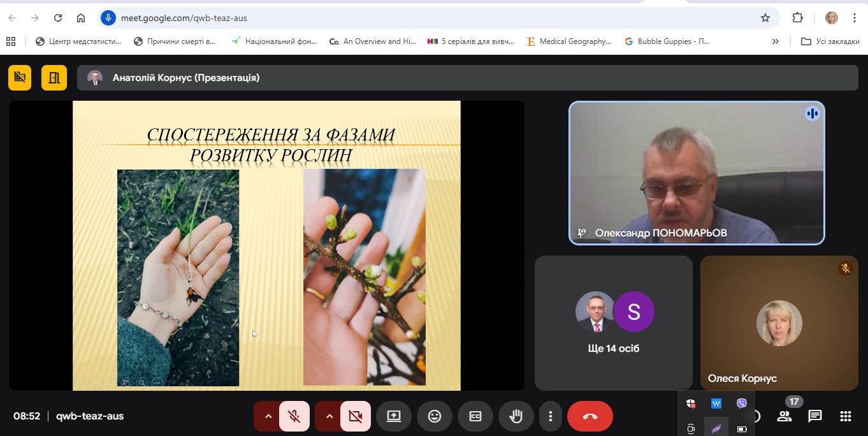Open the three-dot more options menu

pos(550,416)
